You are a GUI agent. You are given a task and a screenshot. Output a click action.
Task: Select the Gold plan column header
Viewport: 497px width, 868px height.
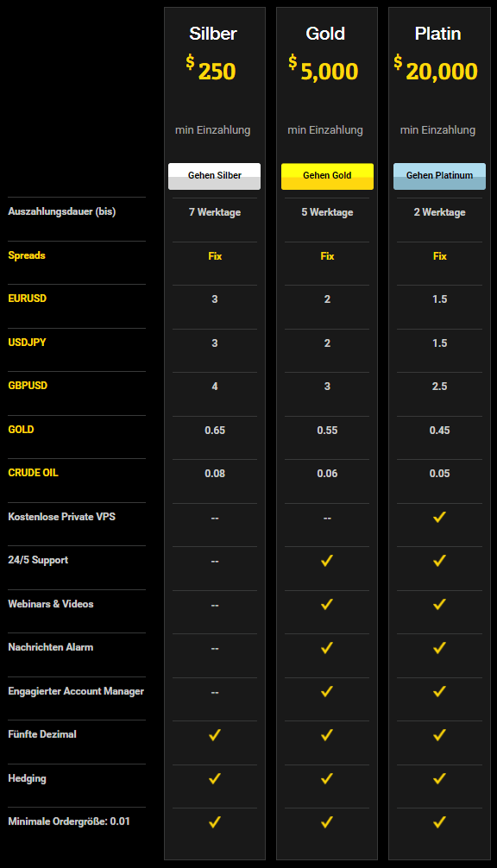(x=326, y=34)
